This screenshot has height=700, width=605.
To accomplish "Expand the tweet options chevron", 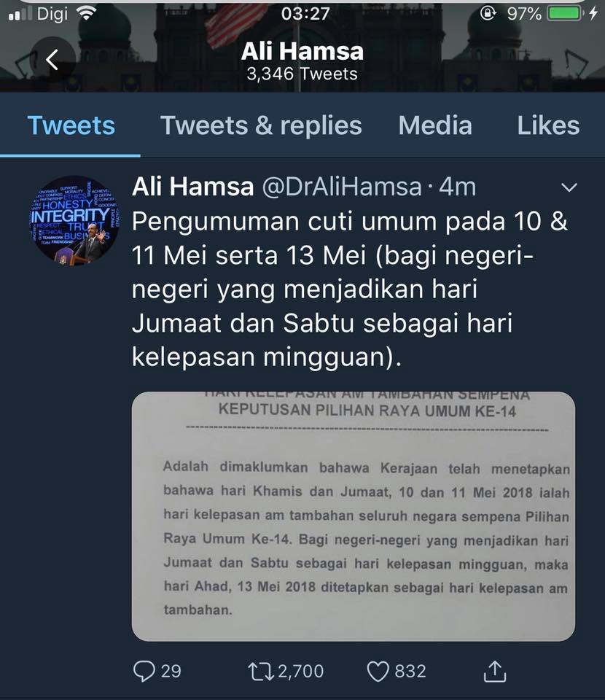I will point(569,187).
